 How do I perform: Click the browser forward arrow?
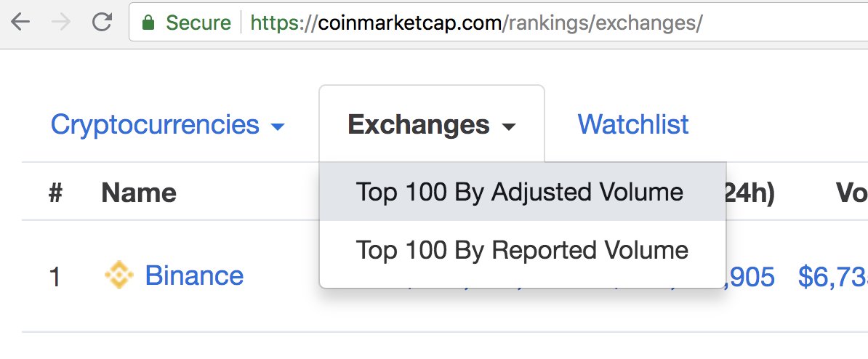pyautogui.click(x=62, y=22)
